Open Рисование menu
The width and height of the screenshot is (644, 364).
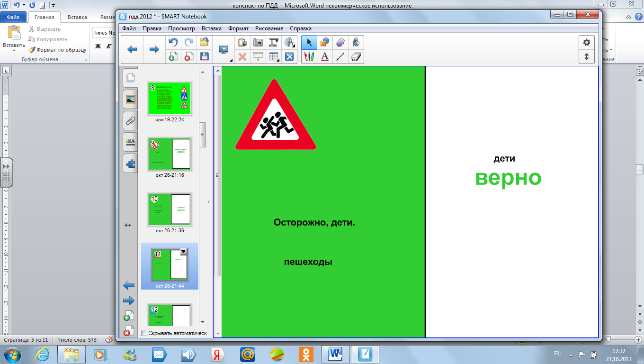click(269, 28)
